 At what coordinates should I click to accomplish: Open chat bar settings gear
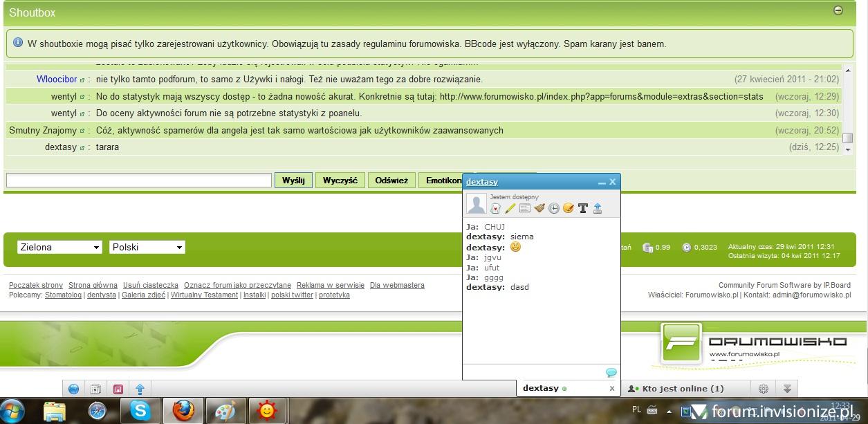click(x=764, y=389)
